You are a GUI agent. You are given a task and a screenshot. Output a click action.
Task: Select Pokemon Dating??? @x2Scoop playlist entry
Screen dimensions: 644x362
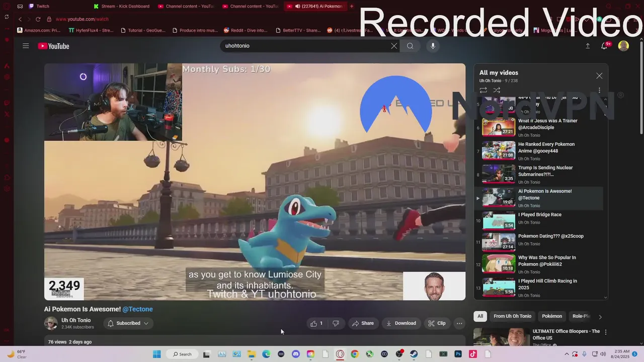point(538,242)
